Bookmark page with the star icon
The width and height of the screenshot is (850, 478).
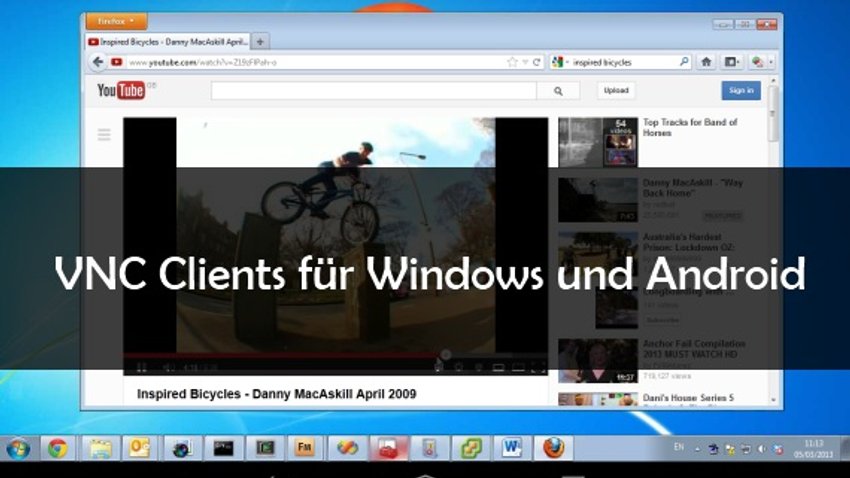(512, 62)
